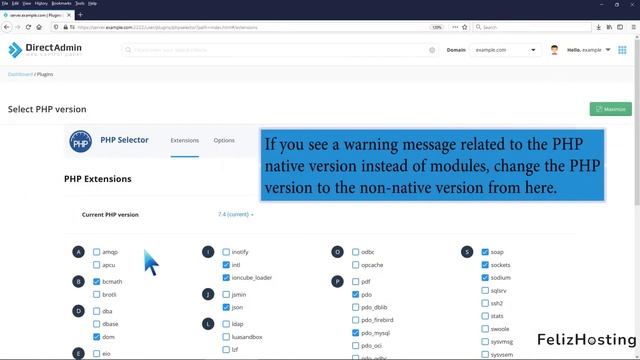Click the PHP Selector round logo

(80, 141)
